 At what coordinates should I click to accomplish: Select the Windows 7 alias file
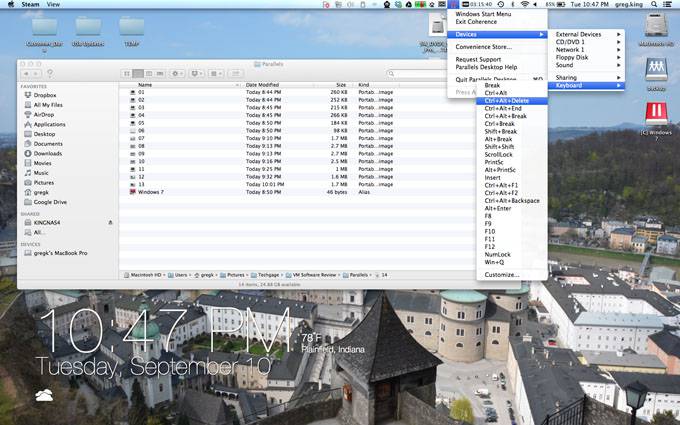point(150,192)
